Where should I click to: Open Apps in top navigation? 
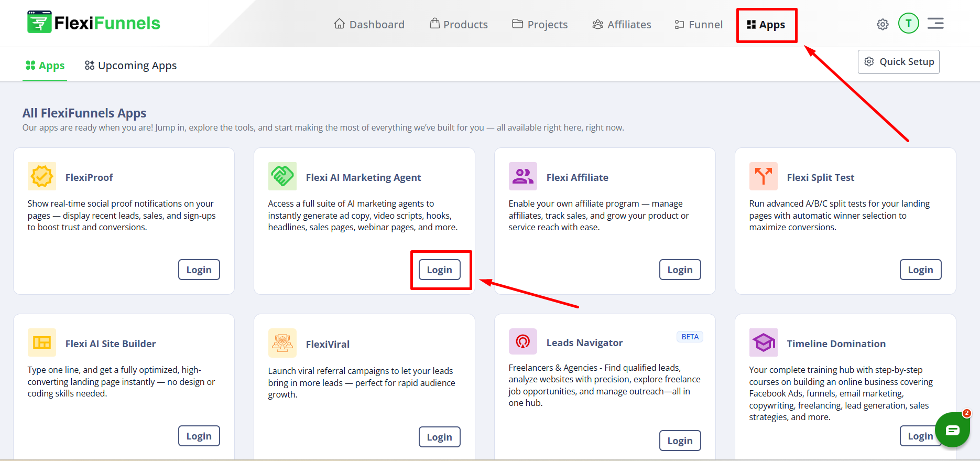tap(766, 25)
